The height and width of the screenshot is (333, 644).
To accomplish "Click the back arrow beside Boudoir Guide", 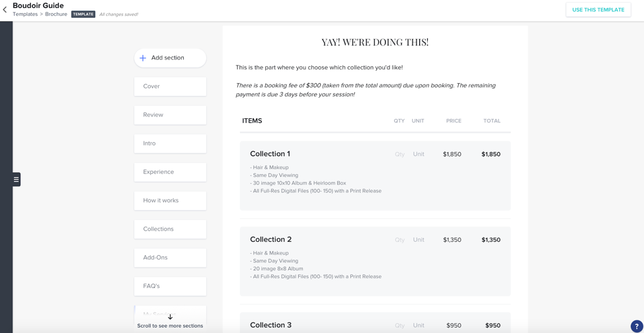I will [x=5, y=9].
